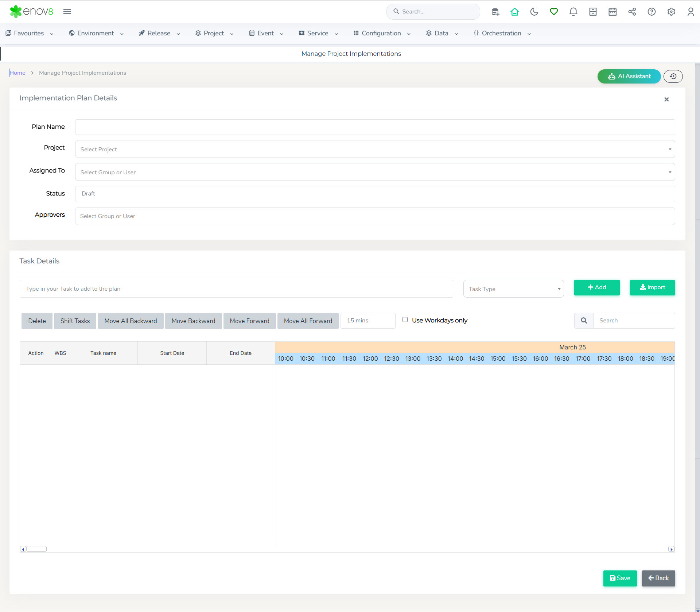
Task: Click the share nodes icon
Action: [632, 12]
